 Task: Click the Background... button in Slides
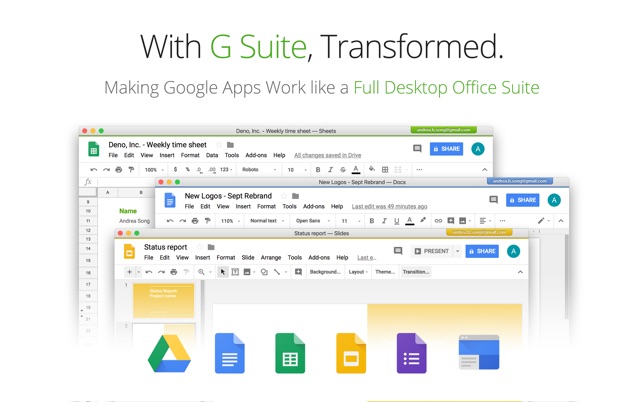pyautogui.click(x=325, y=272)
